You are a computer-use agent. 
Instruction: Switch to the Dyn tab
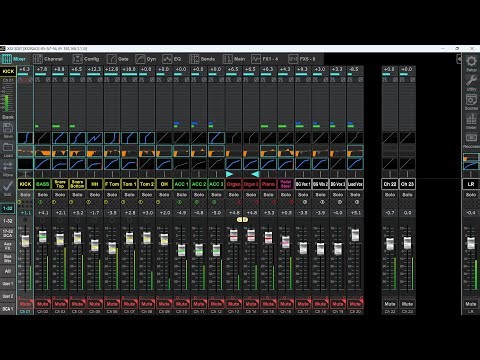(x=146, y=59)
